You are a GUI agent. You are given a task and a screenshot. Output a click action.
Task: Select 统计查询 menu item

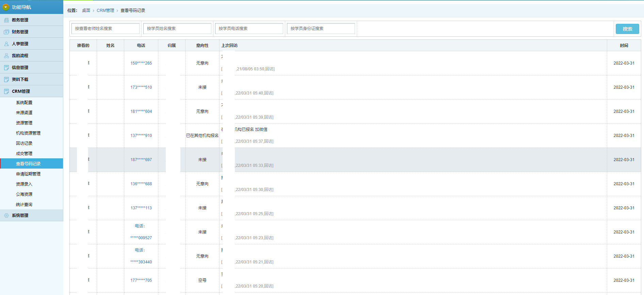pos(24,205)
